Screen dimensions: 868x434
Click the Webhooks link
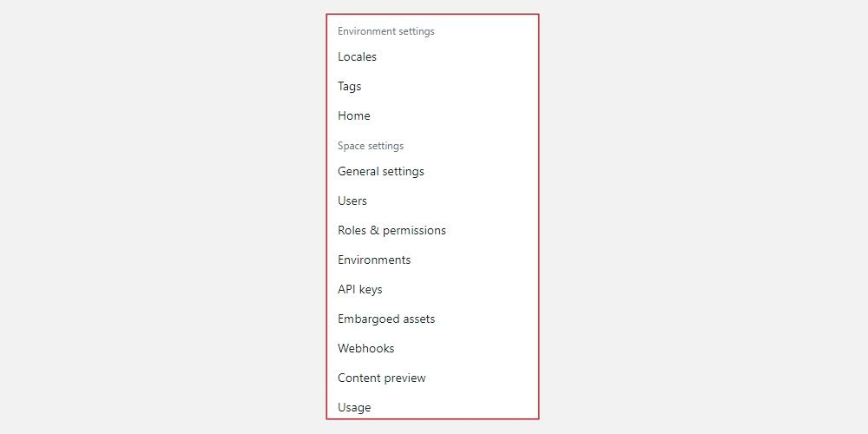coord(366,349)
